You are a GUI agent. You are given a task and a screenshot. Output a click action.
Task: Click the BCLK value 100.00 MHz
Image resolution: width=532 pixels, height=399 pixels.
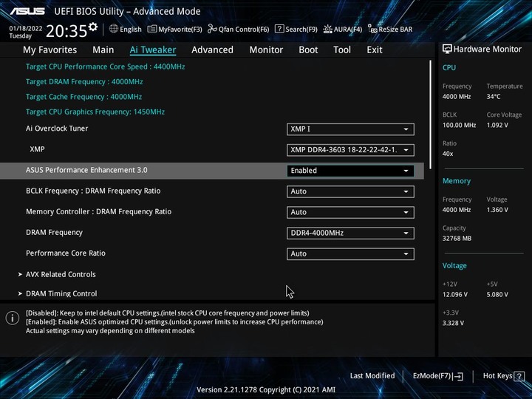pyautogui.click(x=459, y=125)
